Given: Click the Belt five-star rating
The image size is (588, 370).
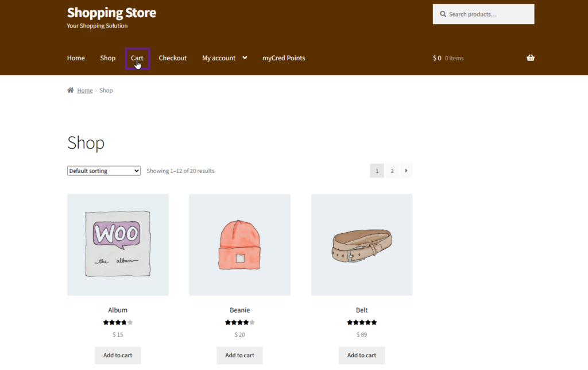Looking at the screenshot, I should tap(362, 322).
